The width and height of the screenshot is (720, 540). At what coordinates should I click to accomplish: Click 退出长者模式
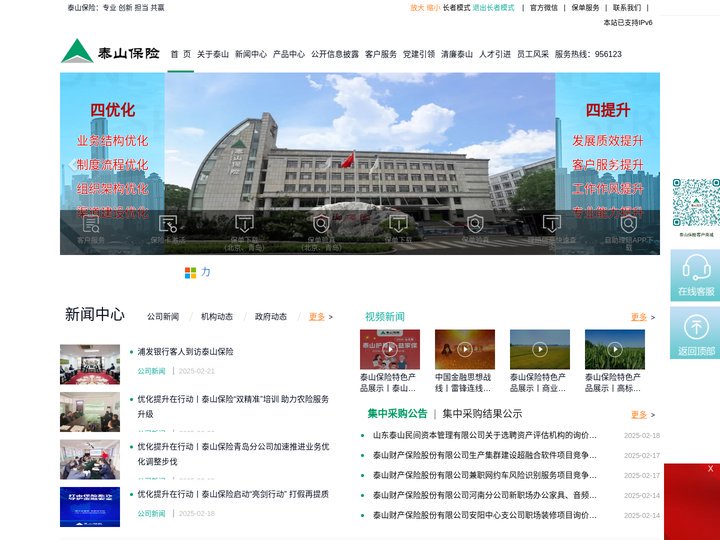[x=494, y=8]
